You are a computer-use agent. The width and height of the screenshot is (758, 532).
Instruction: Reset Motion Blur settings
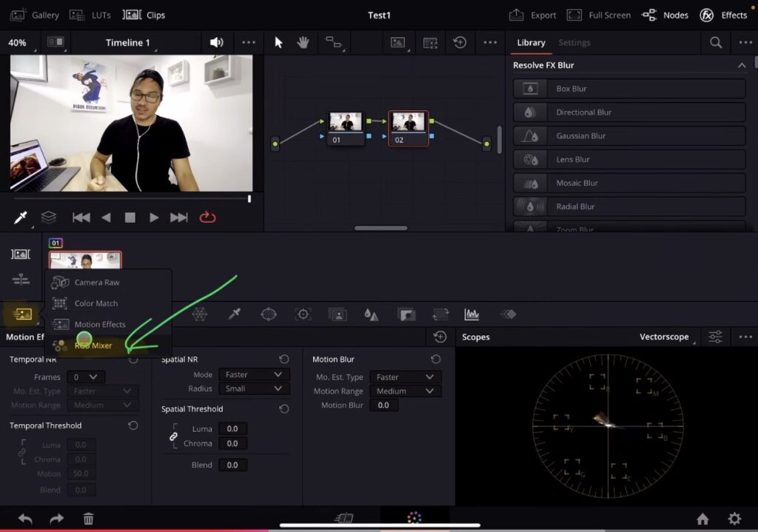click(x=436, y=360)
